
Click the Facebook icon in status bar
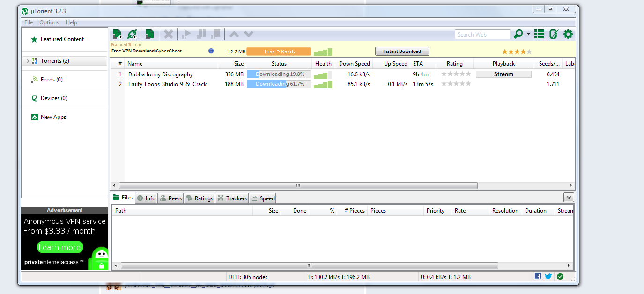[538, 277]
